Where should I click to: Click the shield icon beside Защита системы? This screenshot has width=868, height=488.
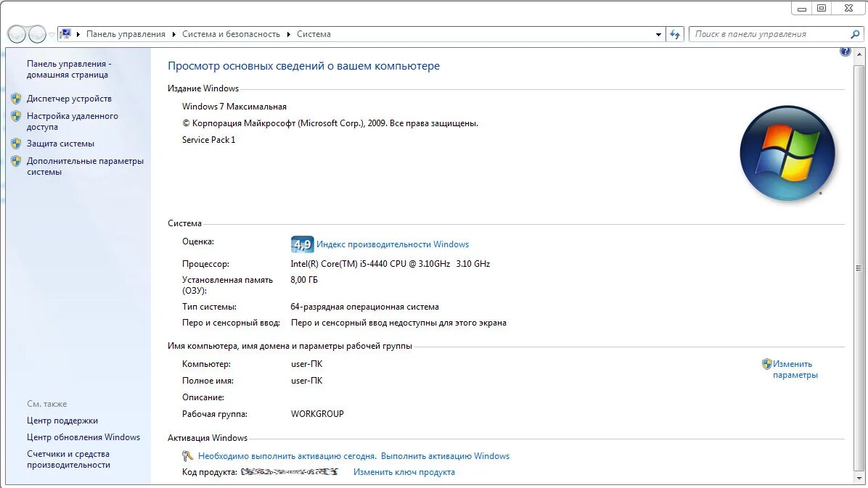[x=16, y=144]
